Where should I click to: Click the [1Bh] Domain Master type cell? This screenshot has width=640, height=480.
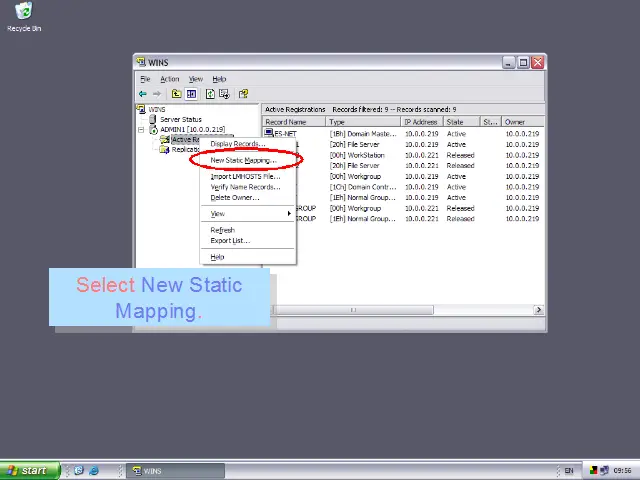pyautogui.click(x=363, y=133)
